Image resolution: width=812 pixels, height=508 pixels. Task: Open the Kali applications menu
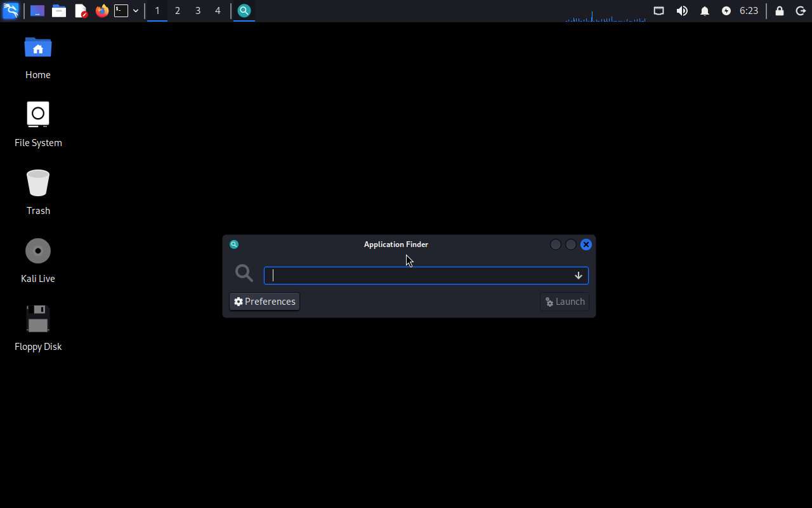click(x=11, y=11)
